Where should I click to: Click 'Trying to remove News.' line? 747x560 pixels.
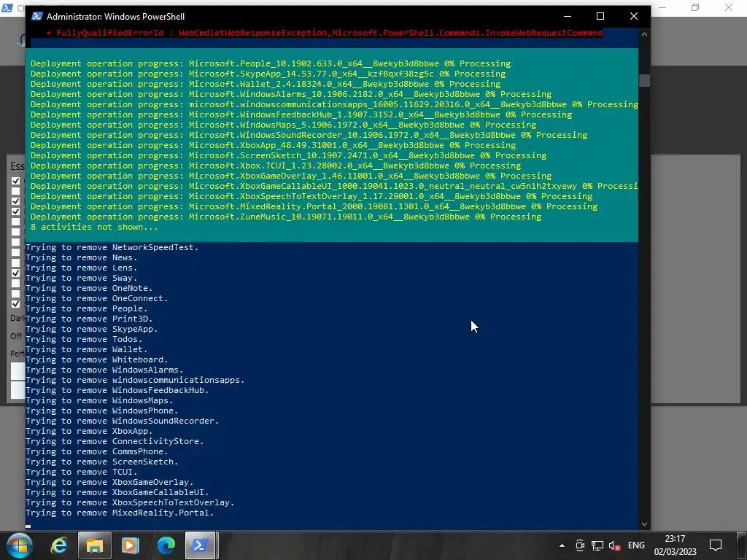[82, 257]
